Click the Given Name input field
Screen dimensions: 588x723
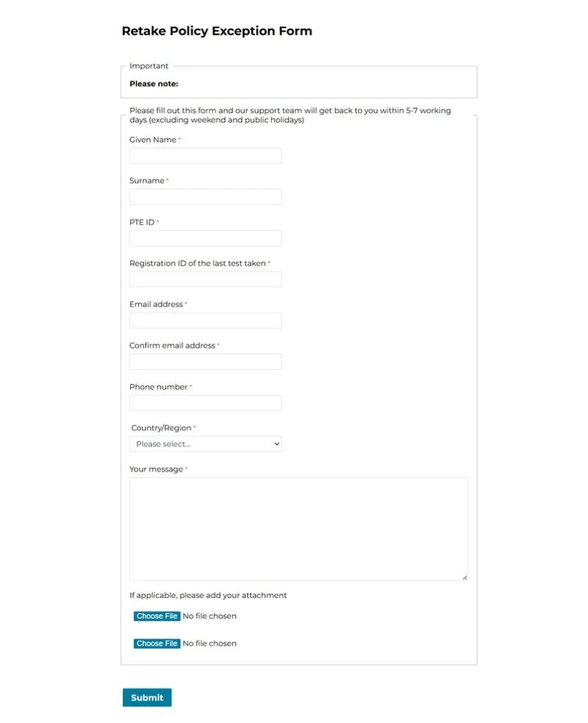point(205,155)
